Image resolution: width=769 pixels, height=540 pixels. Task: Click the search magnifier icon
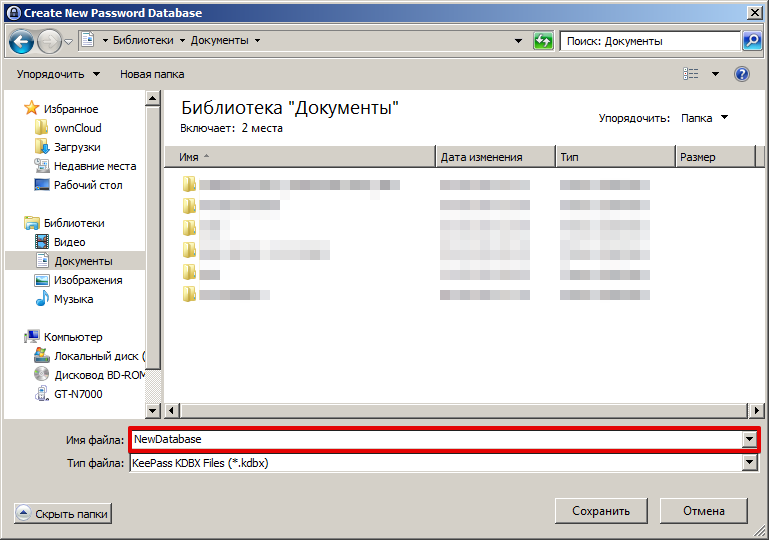click(x=752, y=41)
